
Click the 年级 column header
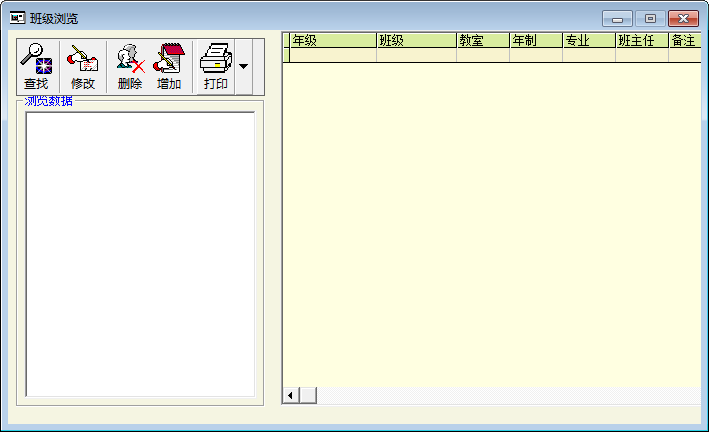[333, 40]
